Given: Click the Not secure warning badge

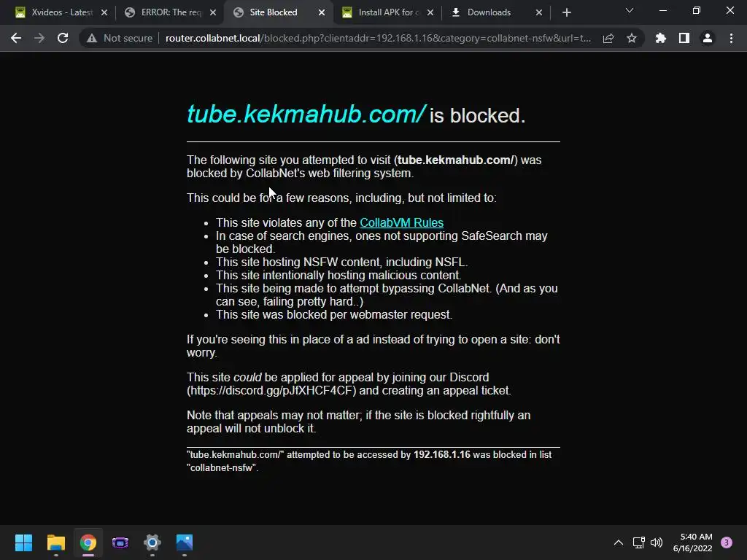Looking at the screenshot, I should click(x=120, y=38).
